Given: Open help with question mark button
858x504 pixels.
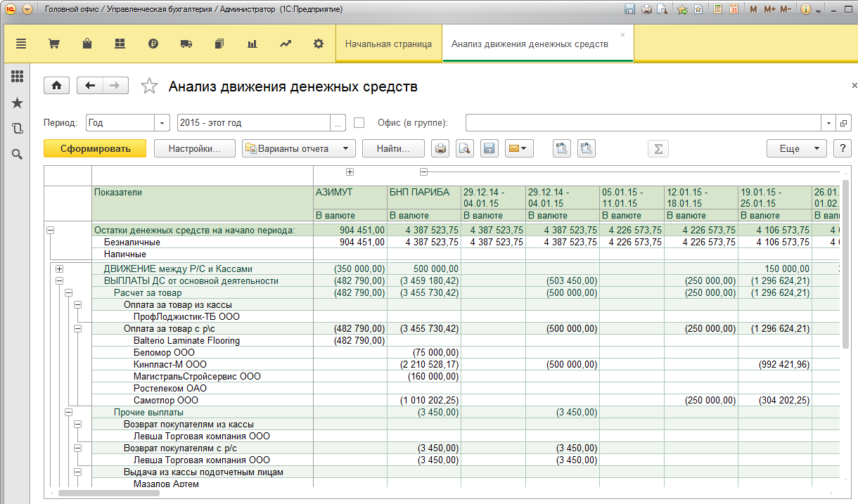Looking at the screenshot, I should point(842,148).
